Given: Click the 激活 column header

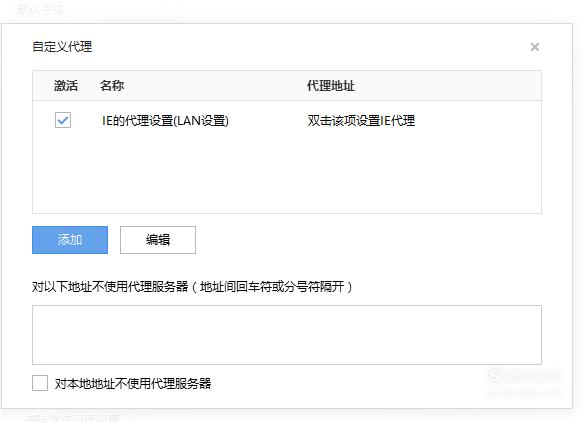Looking at the screenshot, I should pos(66,86).
